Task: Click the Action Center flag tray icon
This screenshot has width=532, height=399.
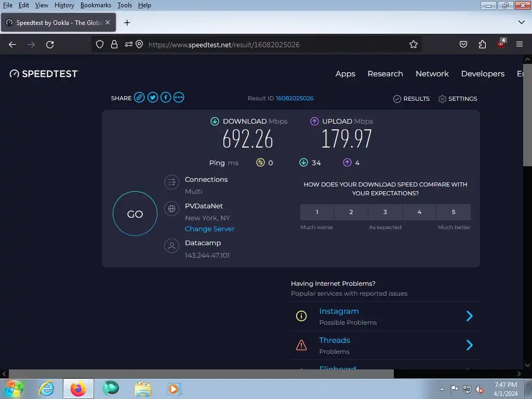Action: click(454, 389)
